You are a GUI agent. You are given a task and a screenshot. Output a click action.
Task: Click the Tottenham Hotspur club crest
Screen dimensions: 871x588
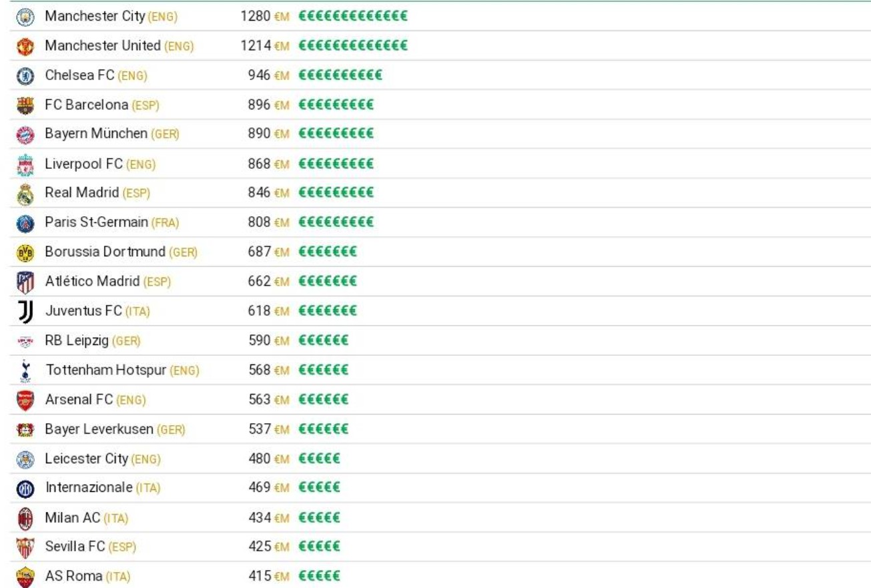click(x=25, y=370)
